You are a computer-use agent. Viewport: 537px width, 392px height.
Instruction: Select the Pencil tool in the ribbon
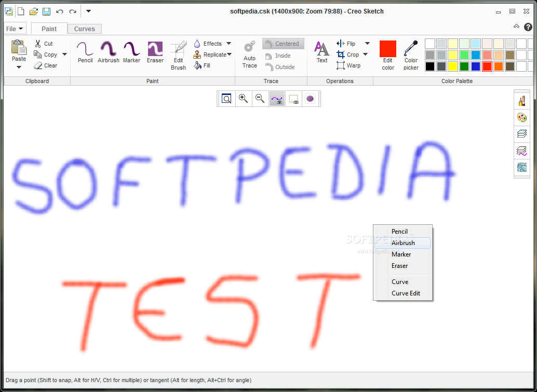tap(85, 52)
